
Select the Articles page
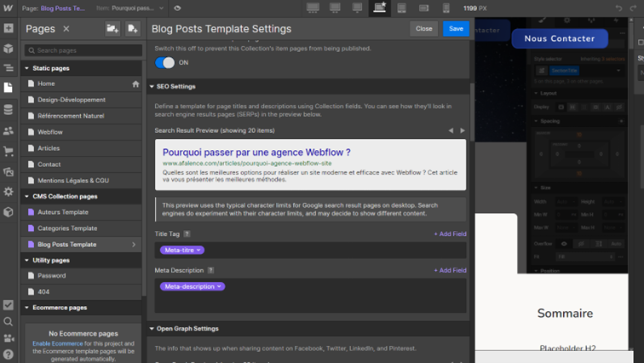pos(81,148)
